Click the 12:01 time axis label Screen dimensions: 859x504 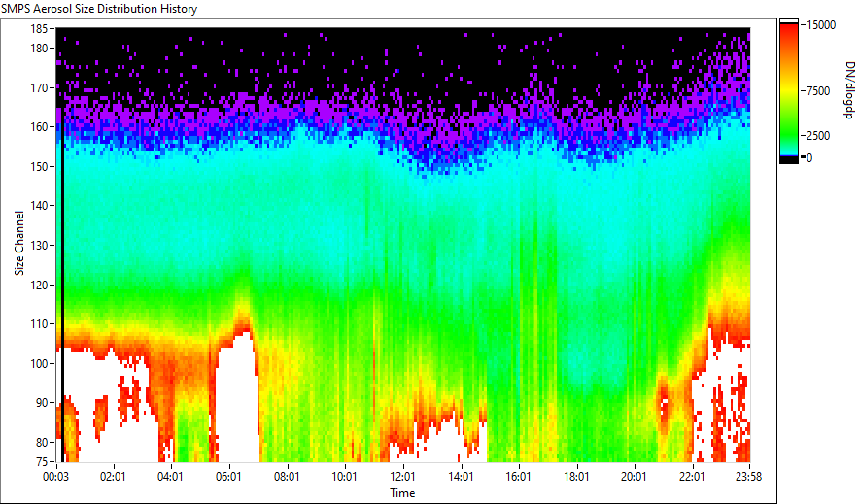pos(402,477)
